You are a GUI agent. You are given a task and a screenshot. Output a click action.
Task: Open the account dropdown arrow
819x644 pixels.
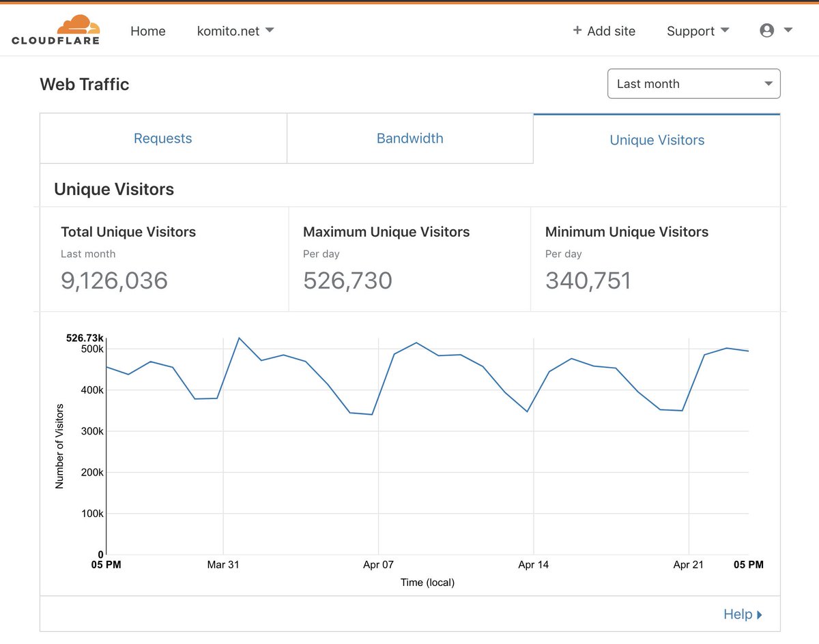click(x=788, y=30)
